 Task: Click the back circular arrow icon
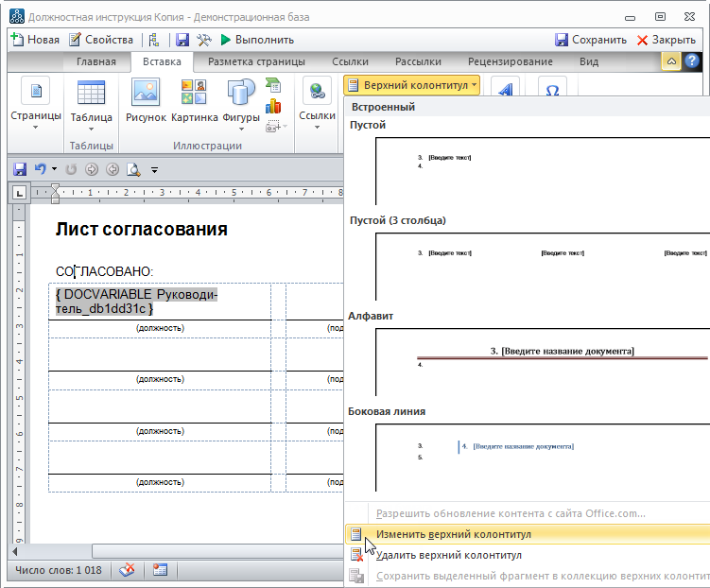point(113,170)
